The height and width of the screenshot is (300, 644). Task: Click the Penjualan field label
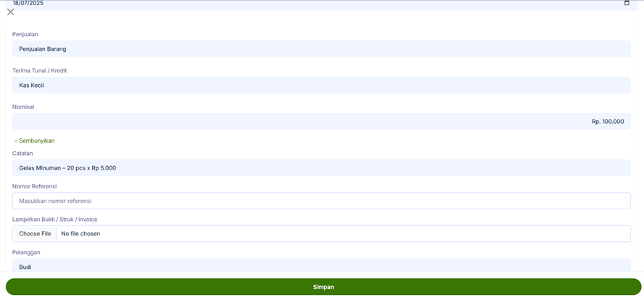pyautogui.click(x=25, y=35)
